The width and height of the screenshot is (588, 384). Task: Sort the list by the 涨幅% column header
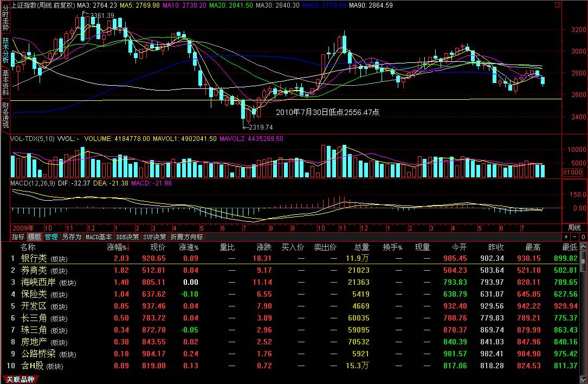(118, 247)
